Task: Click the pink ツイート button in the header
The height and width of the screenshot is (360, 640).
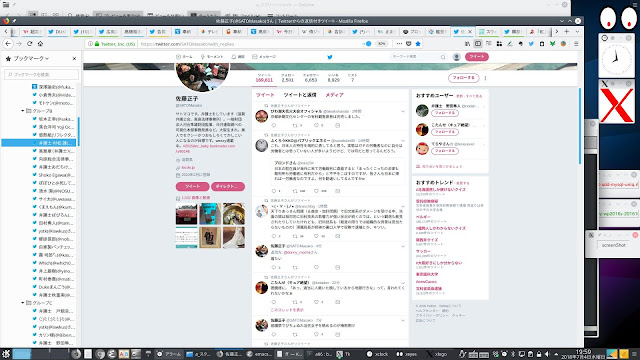Action: (477, 57)
